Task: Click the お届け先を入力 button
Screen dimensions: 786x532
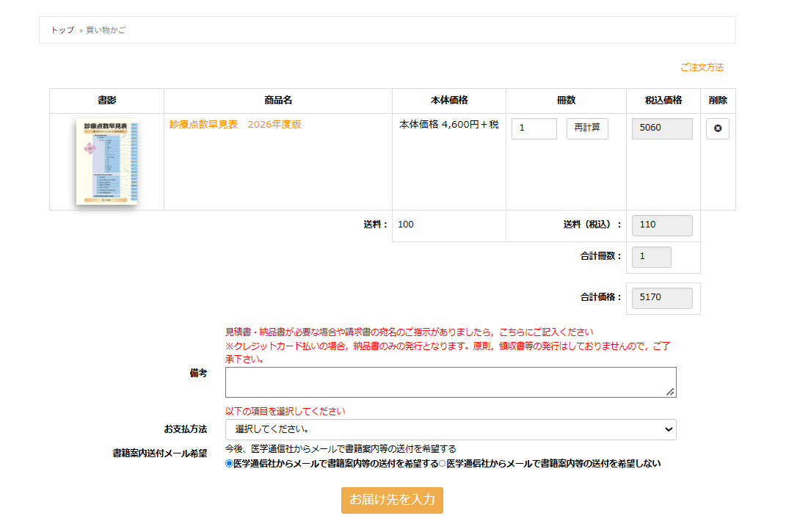Action: click(392, 500)
